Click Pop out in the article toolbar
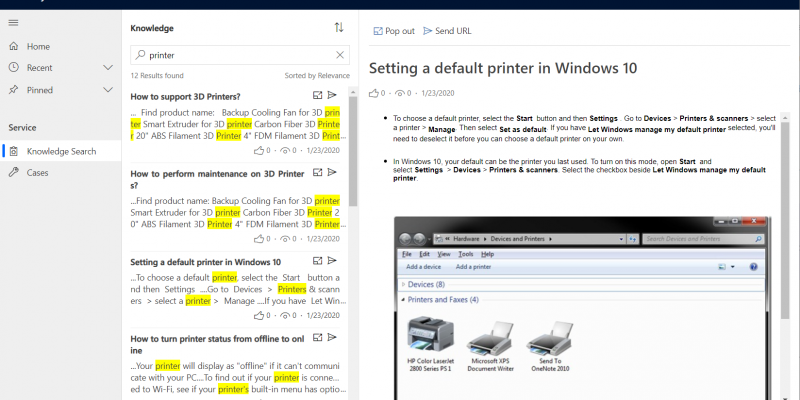This screenshot has width=800, height=400. [x=394, y=31]
